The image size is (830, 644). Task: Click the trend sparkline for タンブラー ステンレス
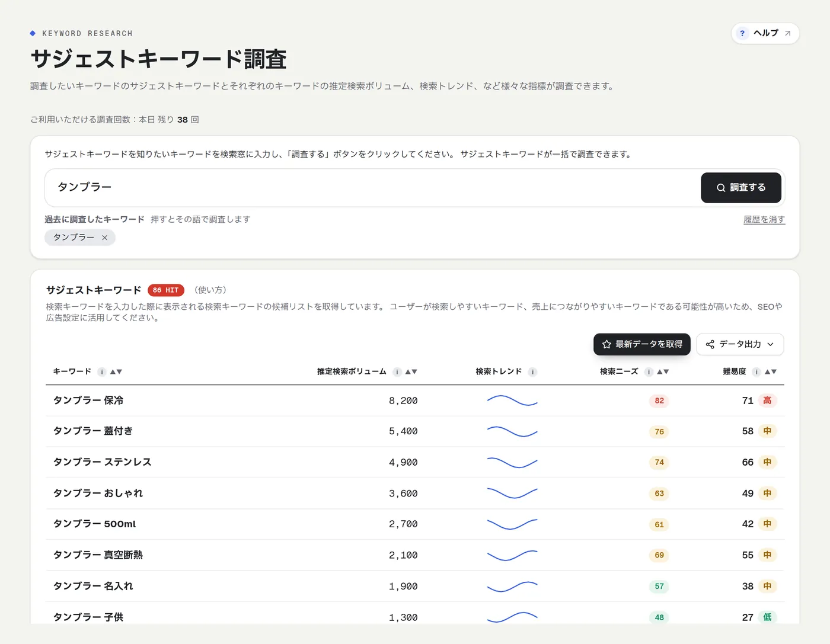[512, 462]
